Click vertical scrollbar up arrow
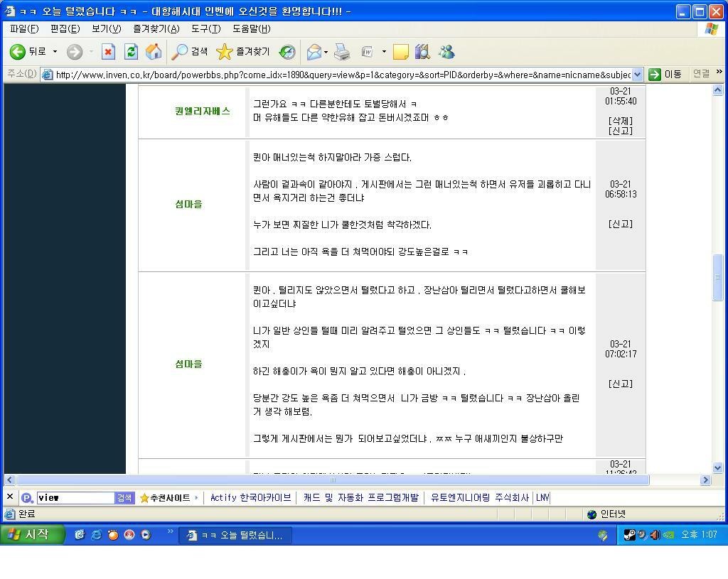Viewport: 728px width, 579px height. click(x=717, y=90)
